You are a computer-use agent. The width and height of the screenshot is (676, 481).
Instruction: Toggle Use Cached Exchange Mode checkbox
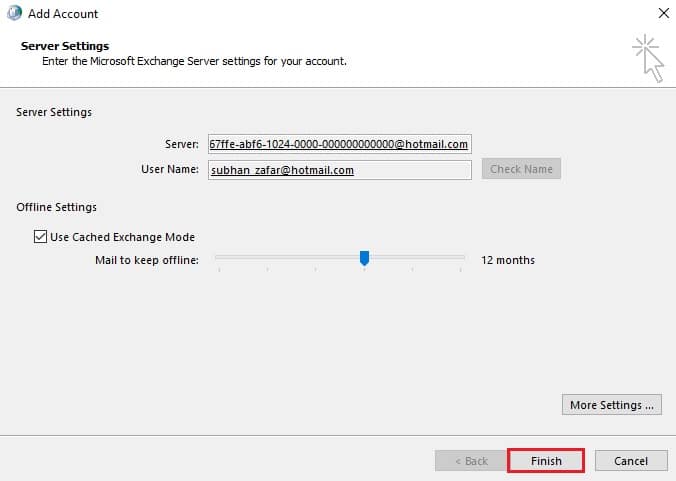tap(40, 237)
